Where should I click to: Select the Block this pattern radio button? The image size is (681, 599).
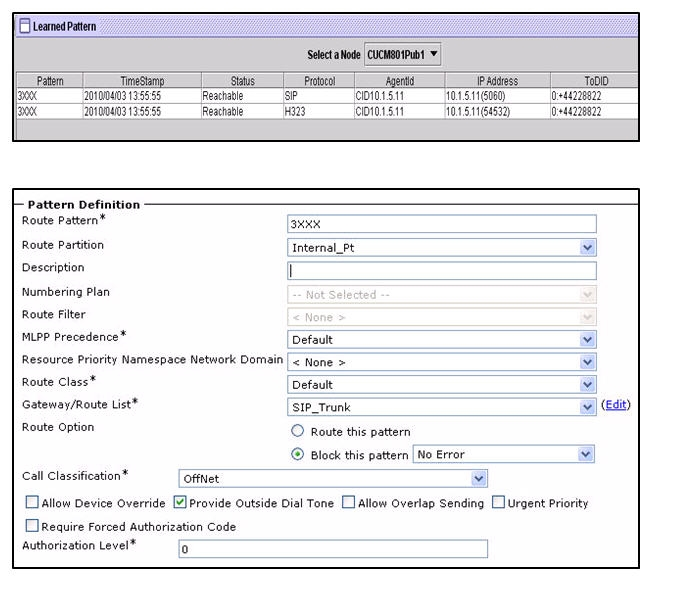click(x=298, y=454)
